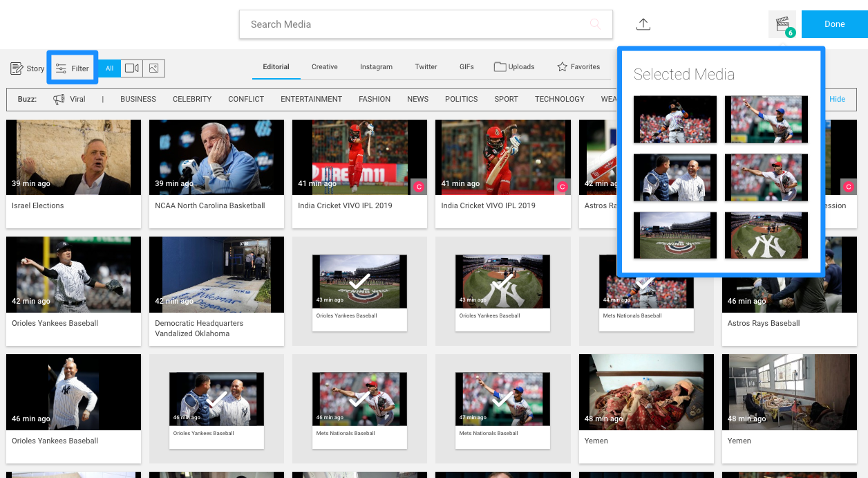The width and height of the screenshot is (868, 478).
Task: Select the NCAA North Carolina Basketball photo
Action: tap(216, 158)
